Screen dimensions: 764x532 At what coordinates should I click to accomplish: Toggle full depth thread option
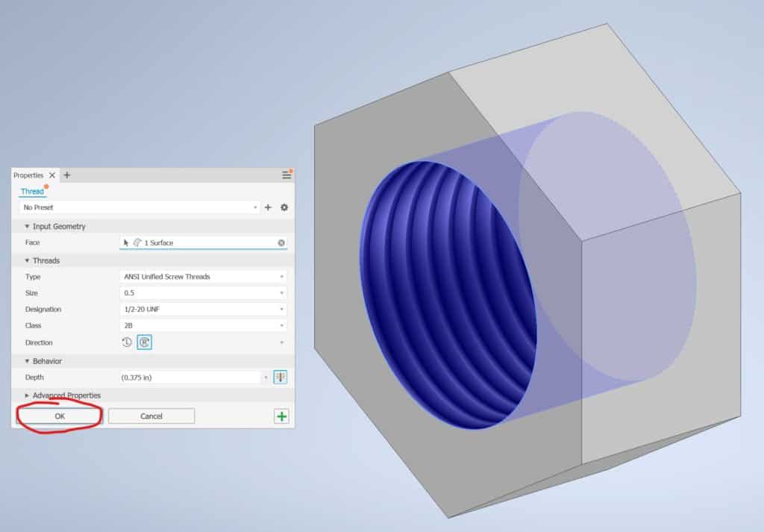pos(281,377)
